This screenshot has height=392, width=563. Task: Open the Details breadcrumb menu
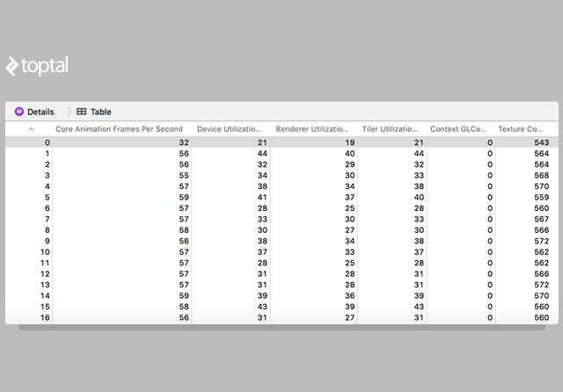(40, 112)
